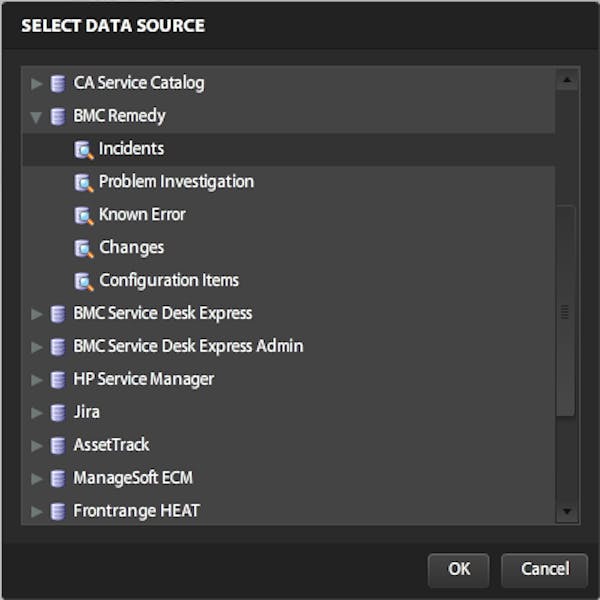Viewport: 600px width, 600px height.
Task: Click the scrollbar down arrow
Action: [x=567, y=512]
